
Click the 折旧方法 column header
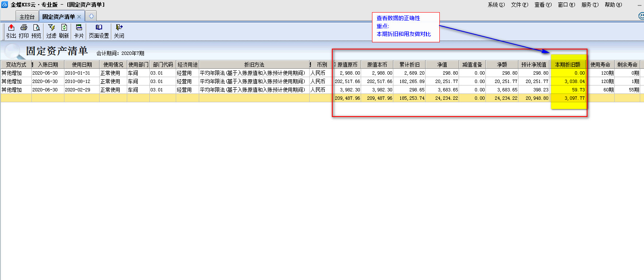pyautogui.click(x=254, y=65)
